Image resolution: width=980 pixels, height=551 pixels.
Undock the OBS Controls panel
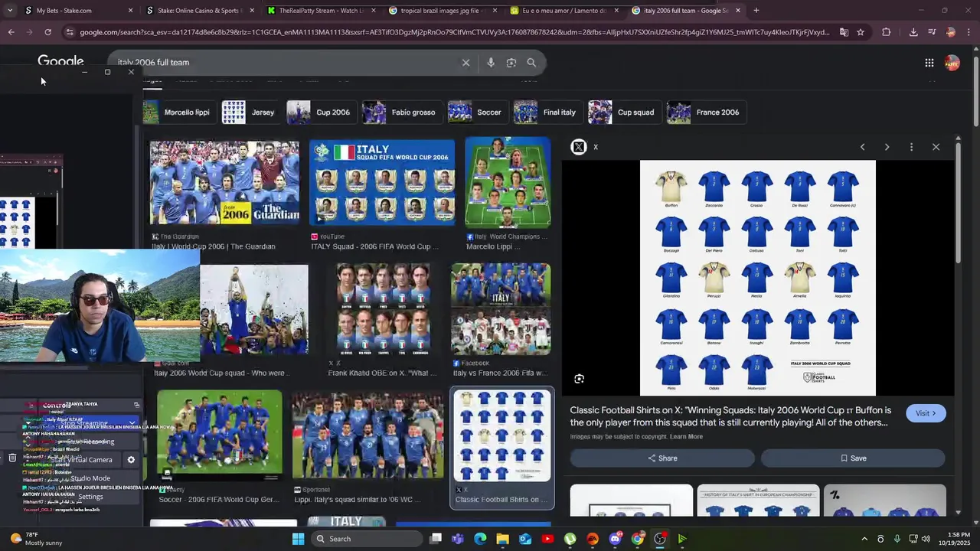136,405
